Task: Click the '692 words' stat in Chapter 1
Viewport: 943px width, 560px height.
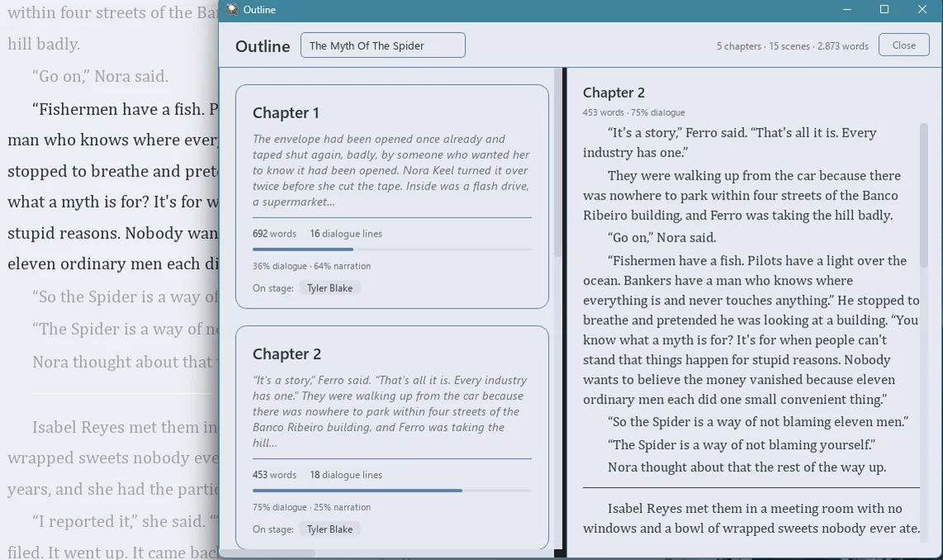Action: [275, 233]
